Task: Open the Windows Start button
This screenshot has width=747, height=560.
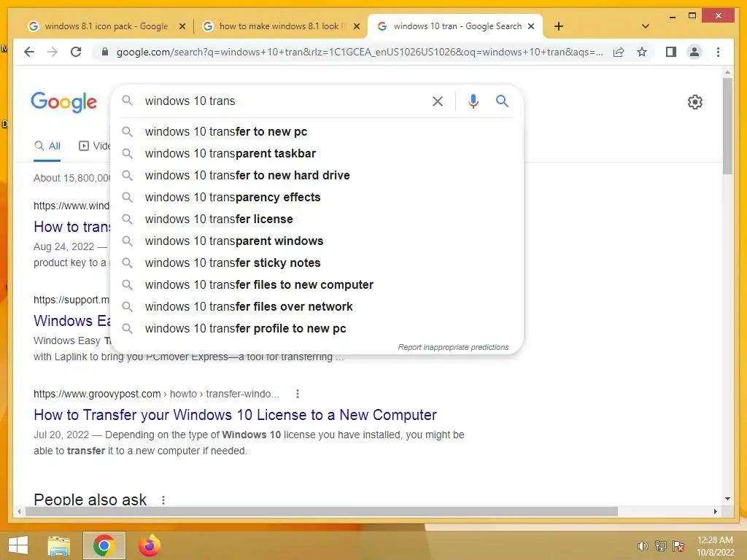Action: click(x=18, y=545)
